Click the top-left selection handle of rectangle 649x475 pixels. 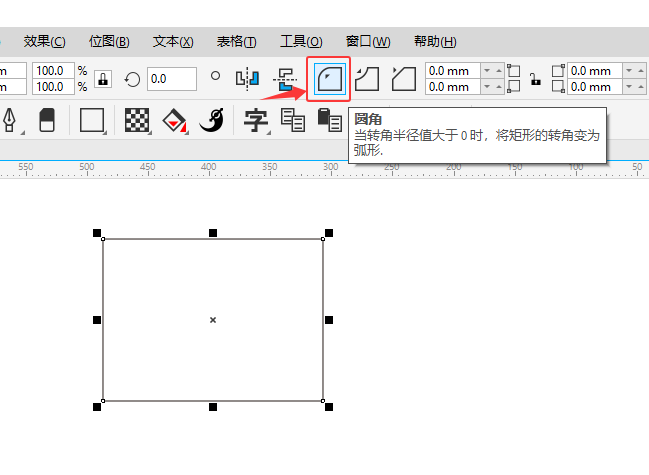(97, 233)
